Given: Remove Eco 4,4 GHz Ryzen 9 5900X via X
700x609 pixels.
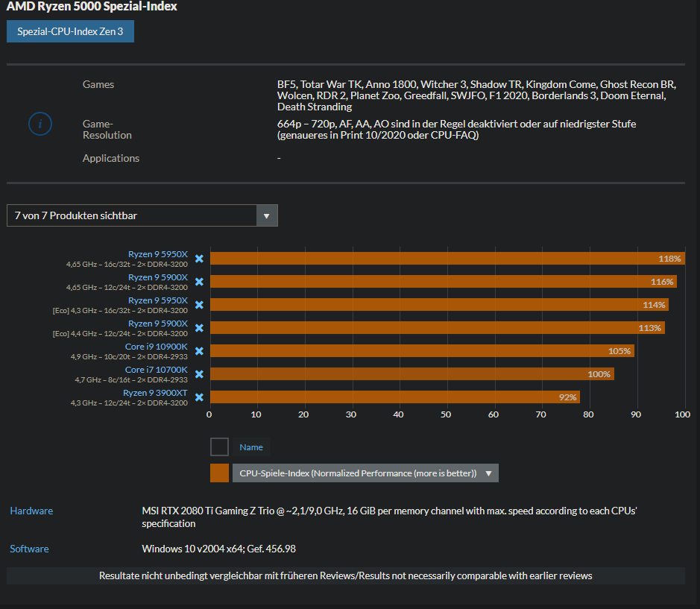Looking at the screenshot, I should point(199,328).
